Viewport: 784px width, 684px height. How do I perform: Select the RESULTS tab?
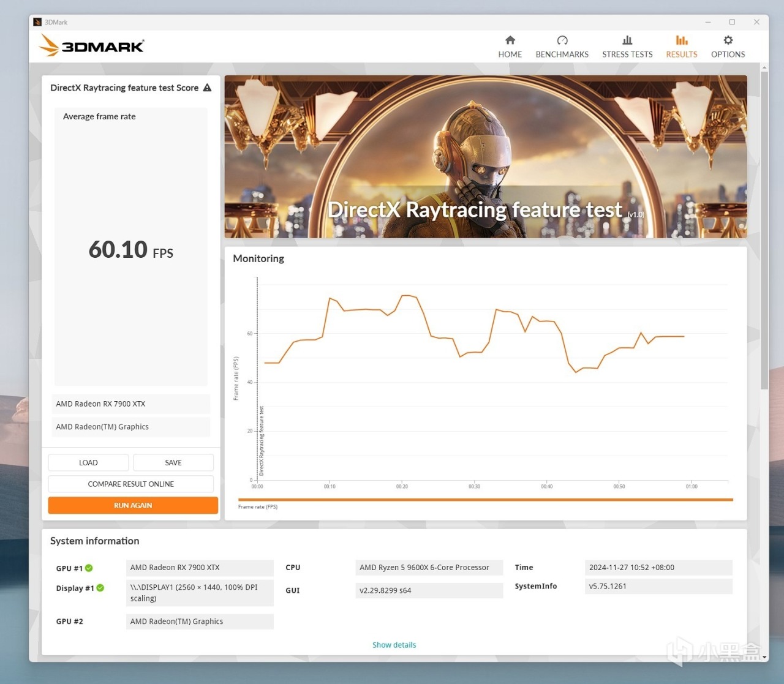tap(682, 47)
